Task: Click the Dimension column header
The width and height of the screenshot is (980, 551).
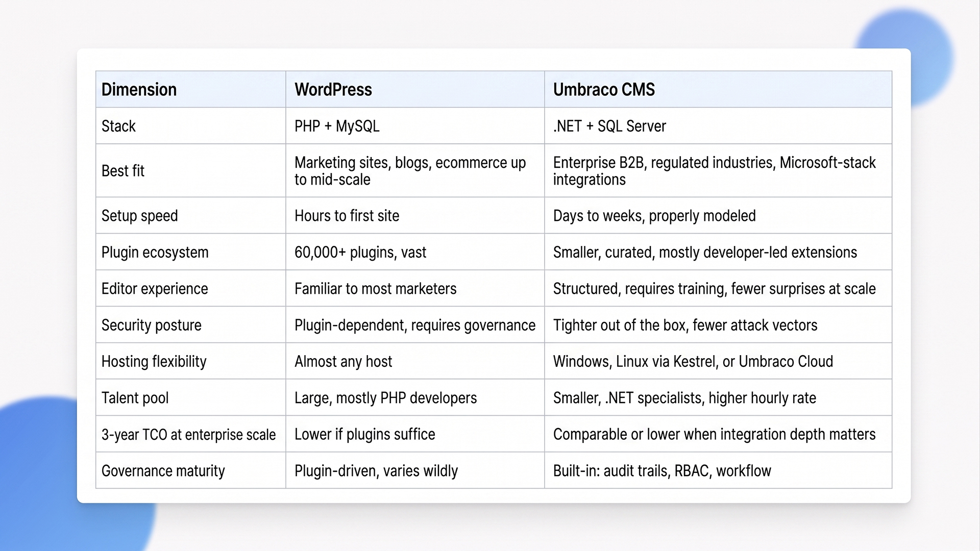Action: pos(190,89)
